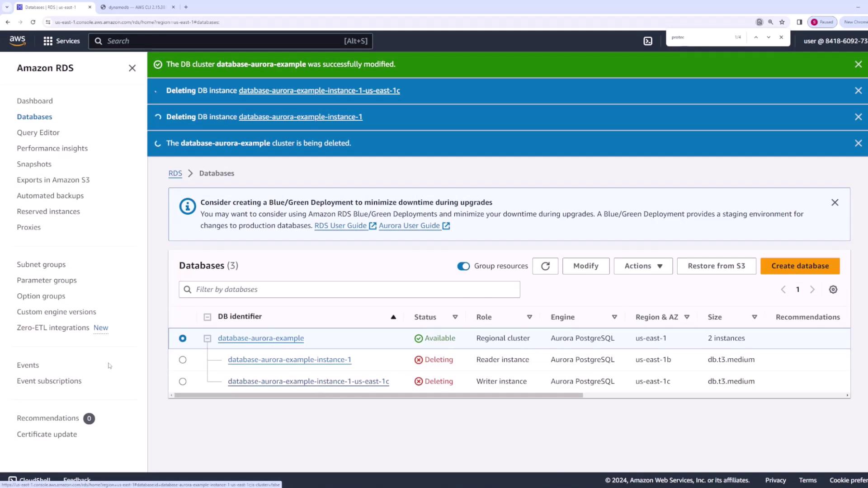
Task: Click the info icon in Blue/Green notice
Action: (187, 206)
